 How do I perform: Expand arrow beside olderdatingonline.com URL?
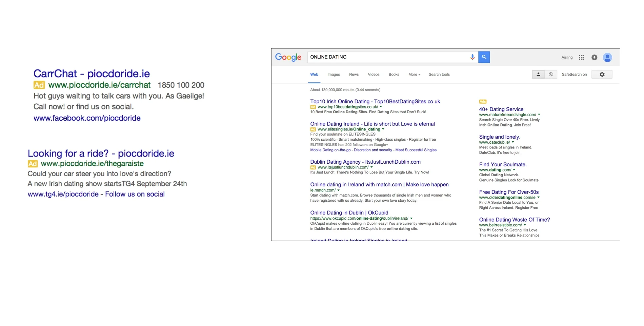[x=538, y=197]
